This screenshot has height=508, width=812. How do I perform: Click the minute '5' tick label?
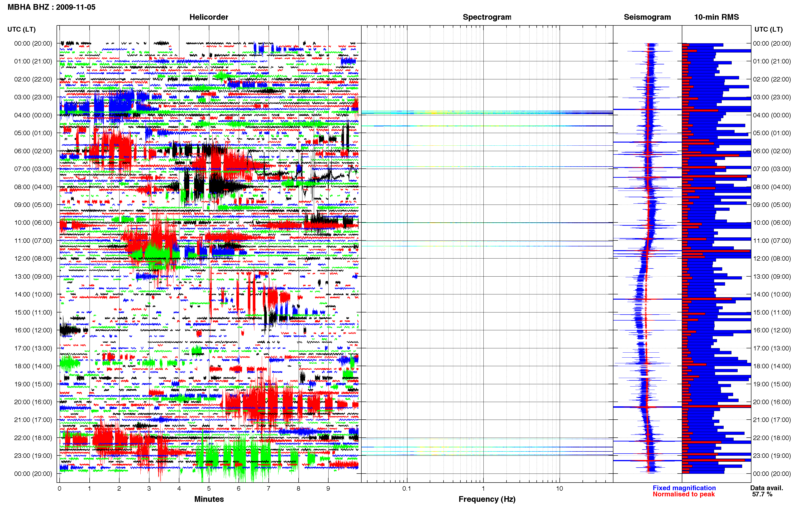209,489
